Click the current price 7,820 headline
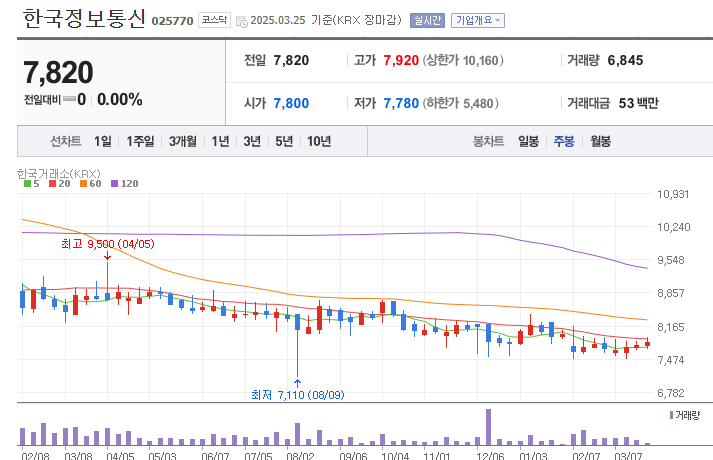 (x=58, y=72)
